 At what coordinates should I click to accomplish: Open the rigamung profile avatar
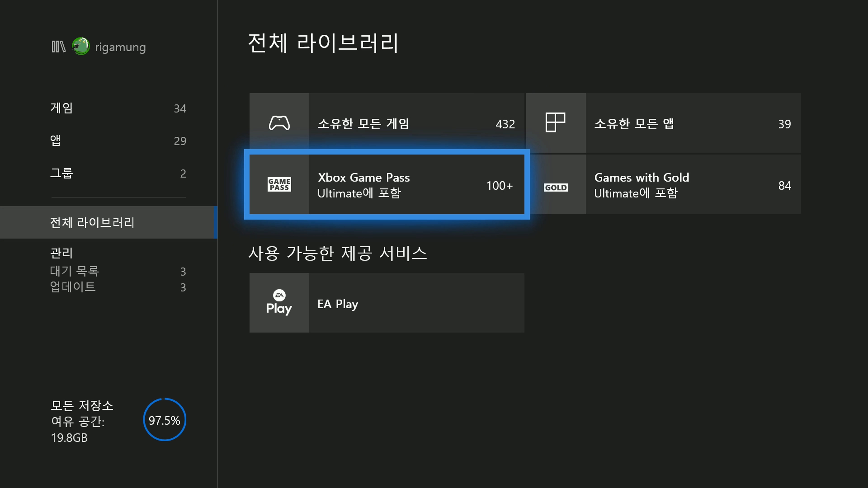pyautogui.click(x=81, y=46)
